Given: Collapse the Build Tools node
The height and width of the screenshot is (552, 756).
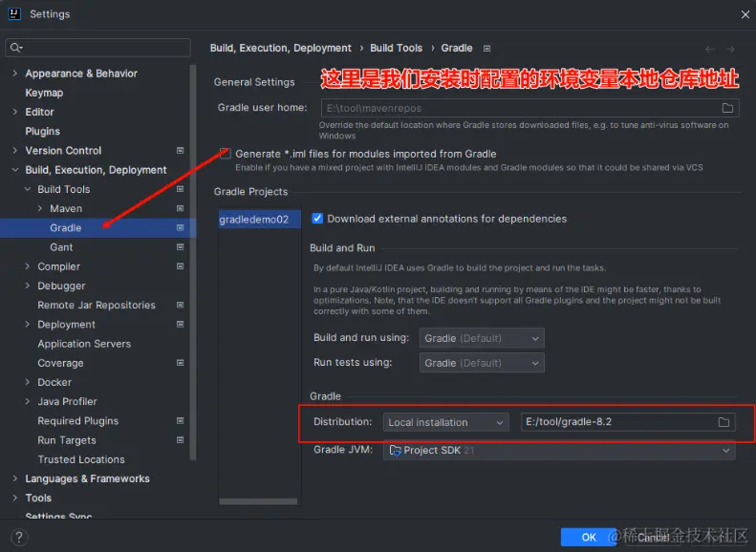Looking at the screenshot, I should click(x=28, y=189).
